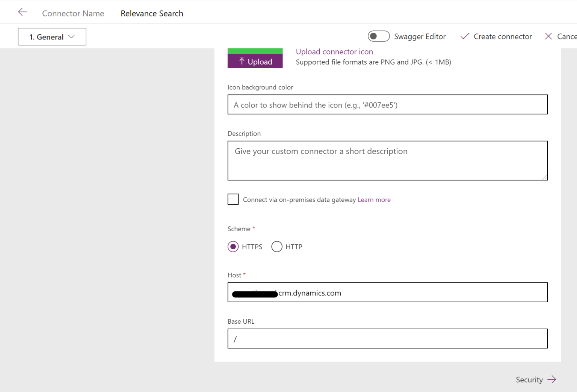Toggle the Swagger Editor switch

click(379, 36)
